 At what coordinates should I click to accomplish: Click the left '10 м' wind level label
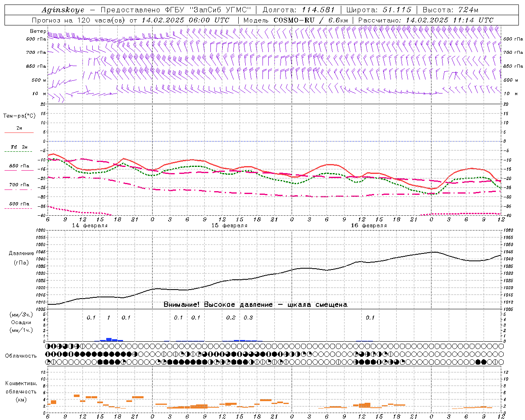tap(39, 94)
